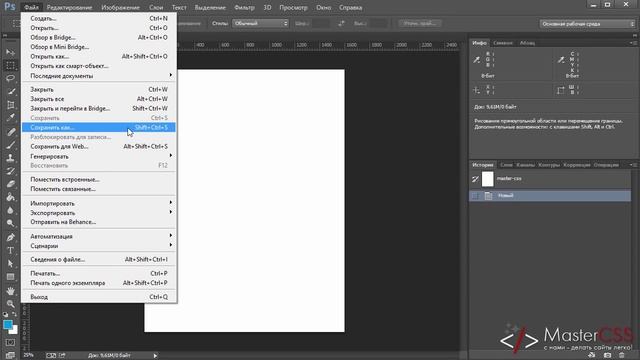Viewport: 640px width, 360px height.
Task: Open the Info panel flyout menu
Action: pos(633,43)
